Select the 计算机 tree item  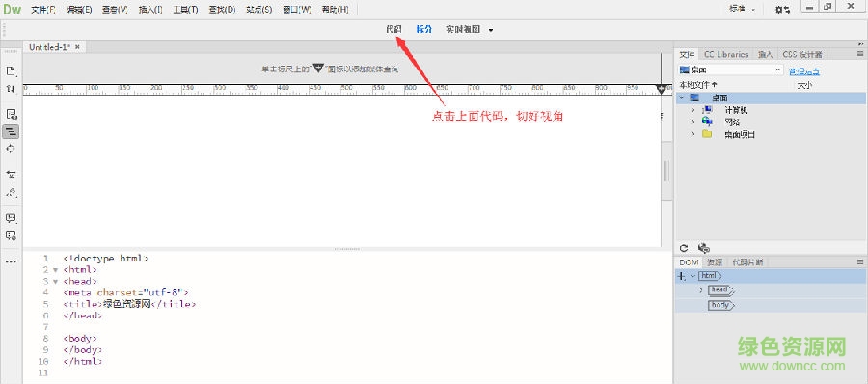pos(736,110)
